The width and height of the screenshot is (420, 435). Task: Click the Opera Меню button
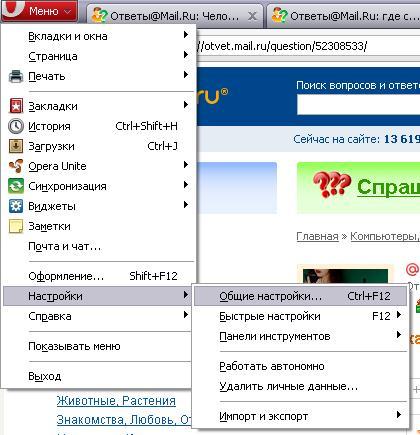coord(39,10)
